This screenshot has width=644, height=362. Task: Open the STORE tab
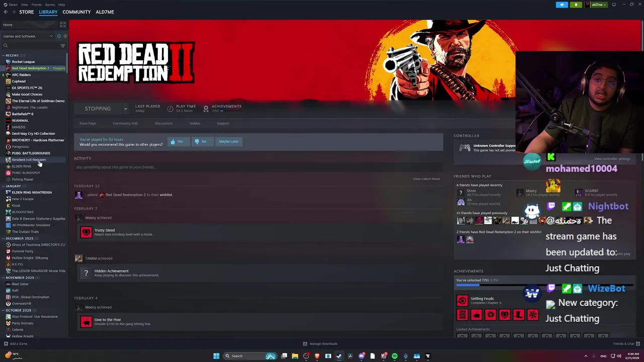26,12
